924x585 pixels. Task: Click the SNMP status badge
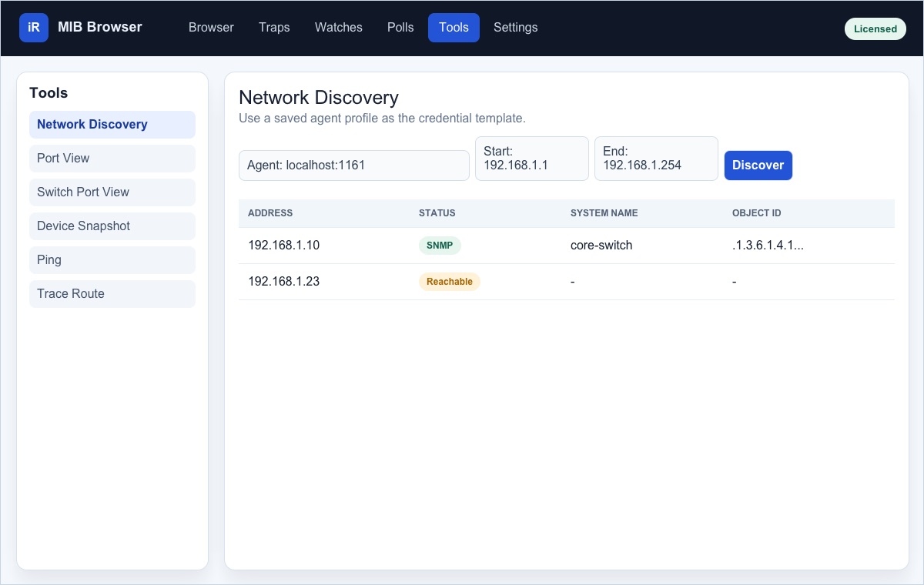(x=440, y=246)
